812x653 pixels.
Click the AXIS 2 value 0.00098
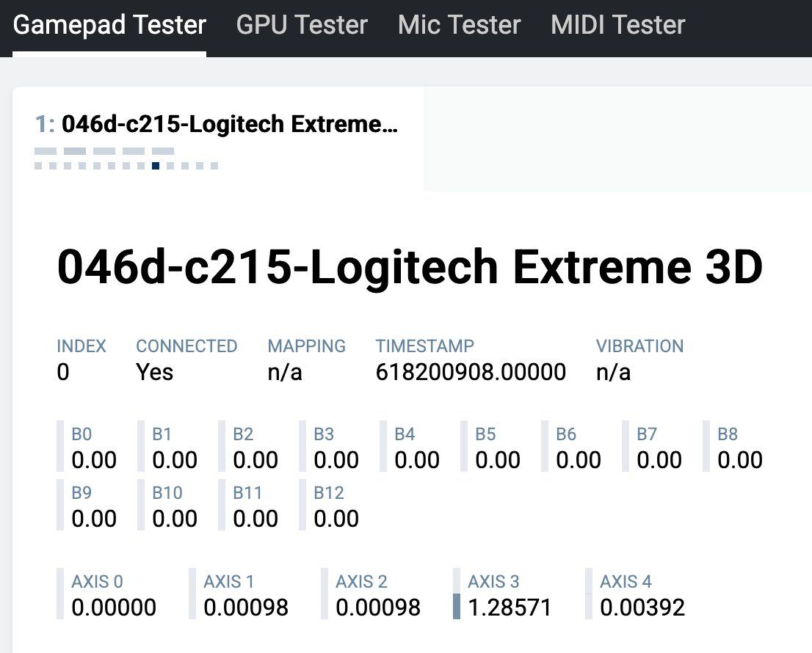tap(378, 608)
